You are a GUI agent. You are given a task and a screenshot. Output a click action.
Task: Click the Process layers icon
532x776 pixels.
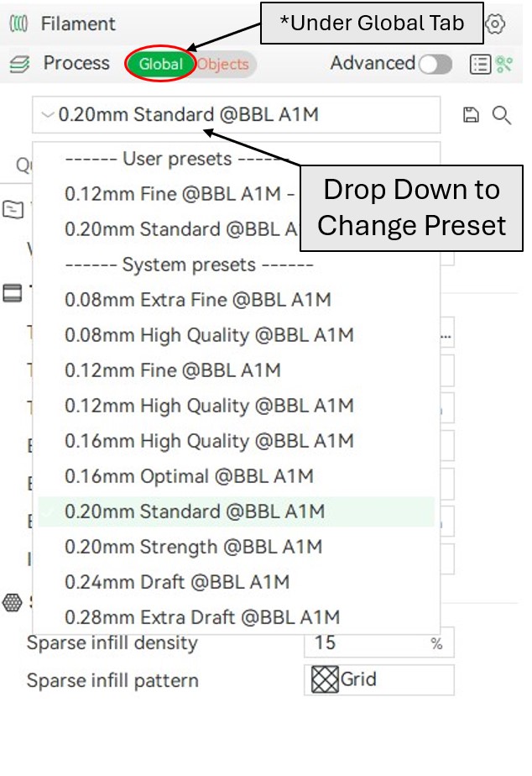click(x=20, y=64)
